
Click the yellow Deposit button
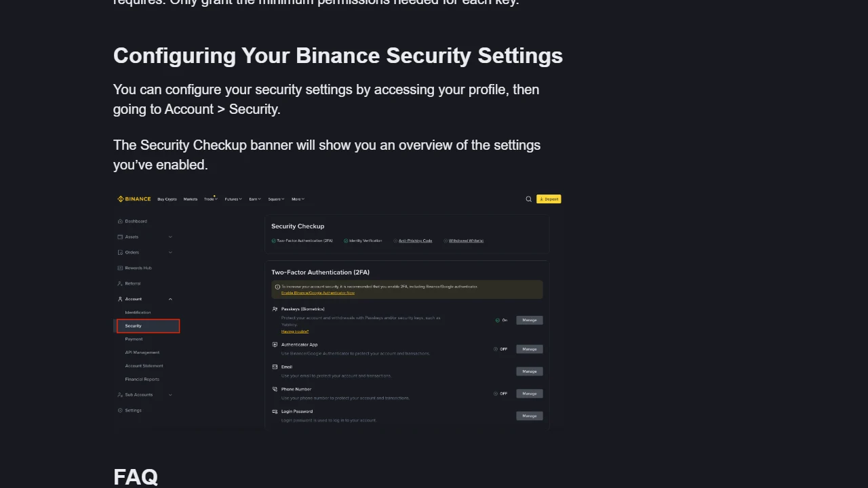(549, 199)
